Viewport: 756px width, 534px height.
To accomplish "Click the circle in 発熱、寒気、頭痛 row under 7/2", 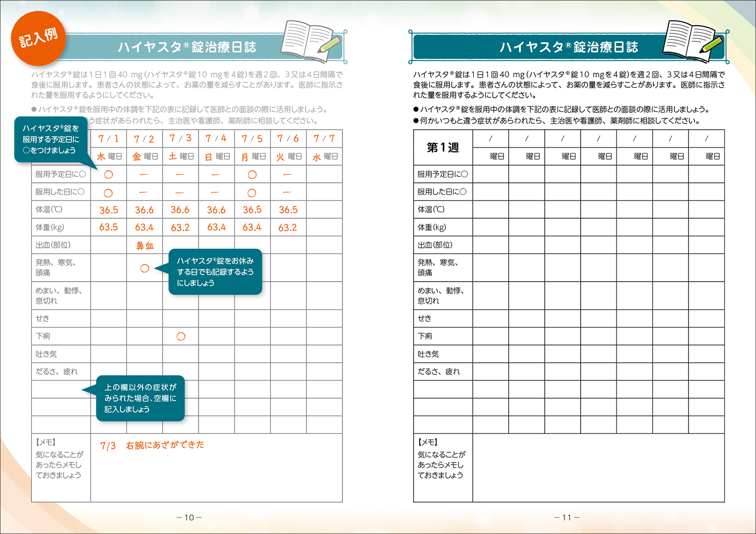I will click(x=145, y=268).
